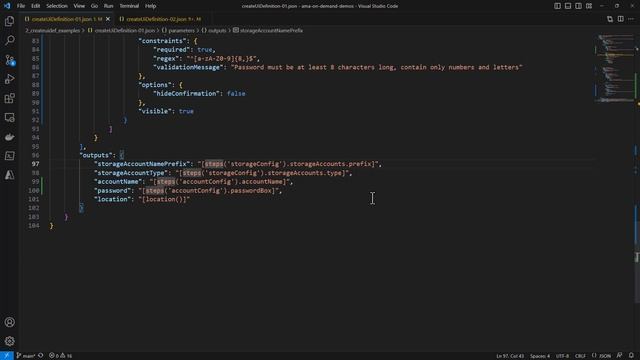Toggle the secondary side bar layout icon
This screenshot has width=640, height=360.
coord(578,6)
